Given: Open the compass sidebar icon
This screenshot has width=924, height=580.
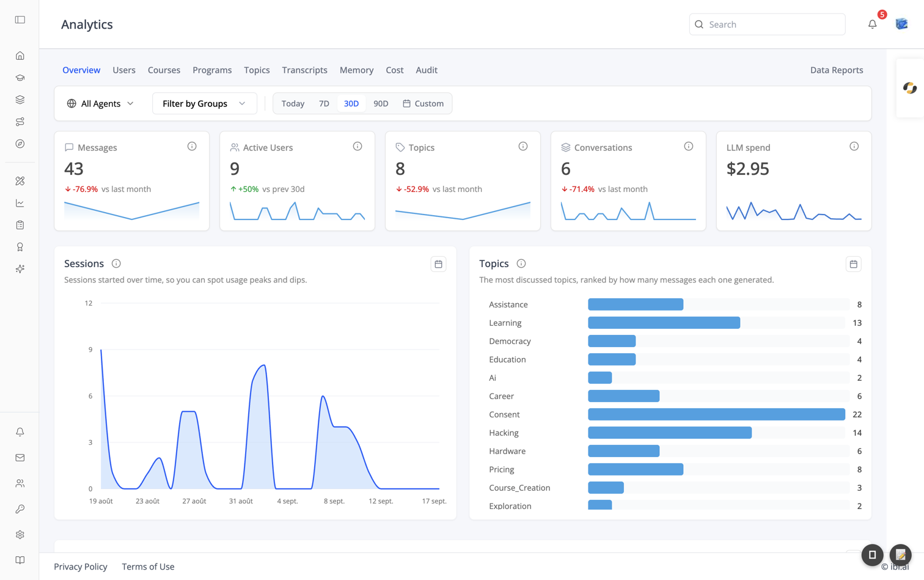Looking at the screenshot, I should coord(20,144).
